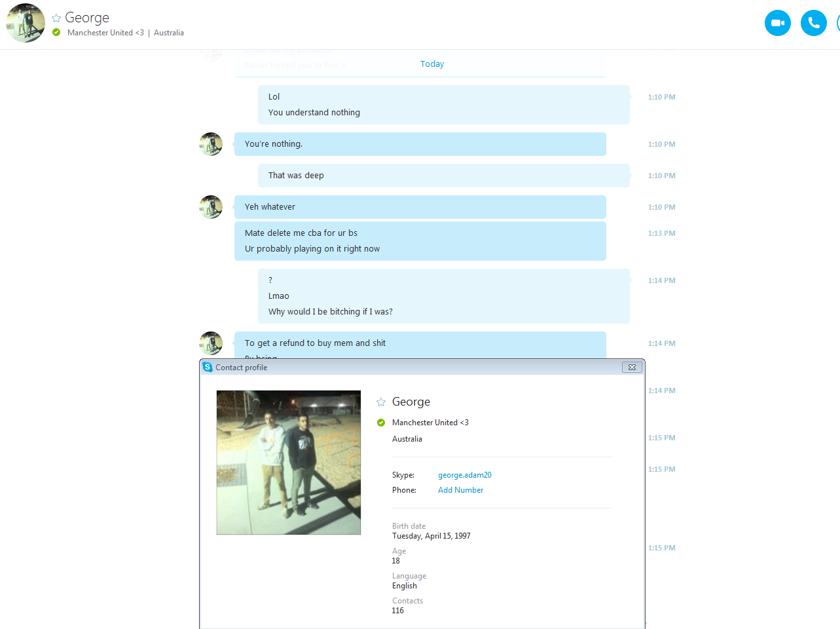
Task: Click the green status icon in Contact profile
Action: (381, 423)
